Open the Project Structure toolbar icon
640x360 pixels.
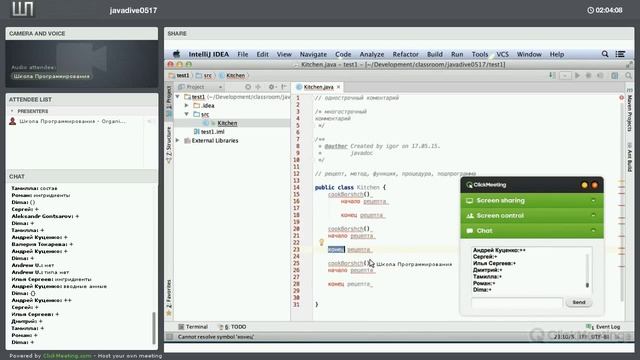pyautogui.click(x=615, y=76)
